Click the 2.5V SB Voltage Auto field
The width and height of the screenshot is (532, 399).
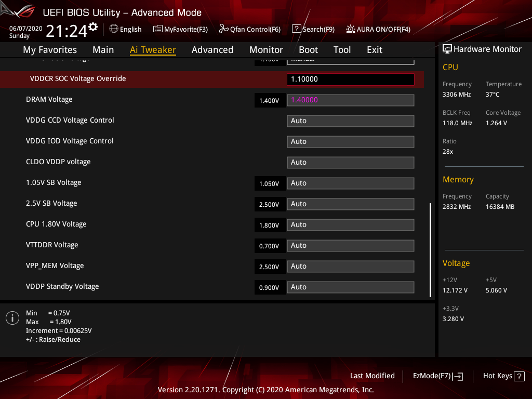pyautogui.click(x=351, y=204)
